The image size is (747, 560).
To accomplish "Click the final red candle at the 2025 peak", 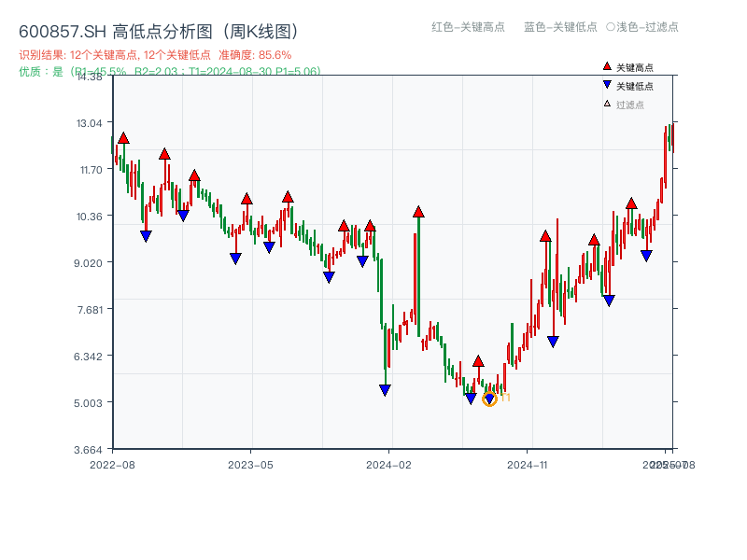I will [x=672, y=138].
